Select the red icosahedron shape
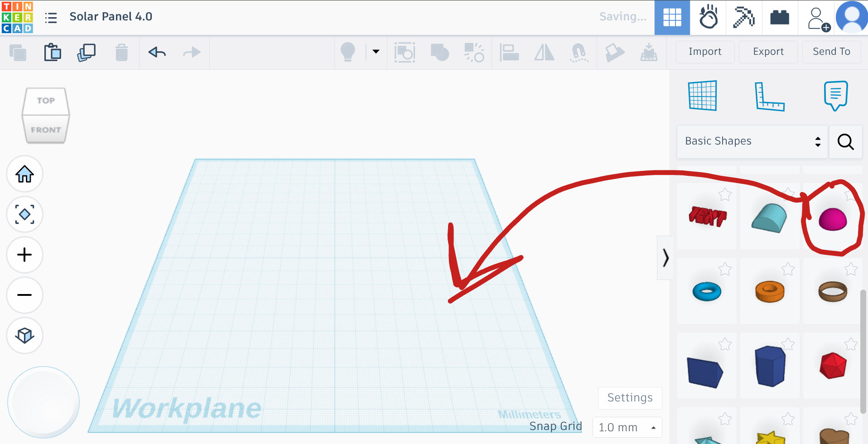The height and width of the screenshot is (444, 868). pos(833,366)
